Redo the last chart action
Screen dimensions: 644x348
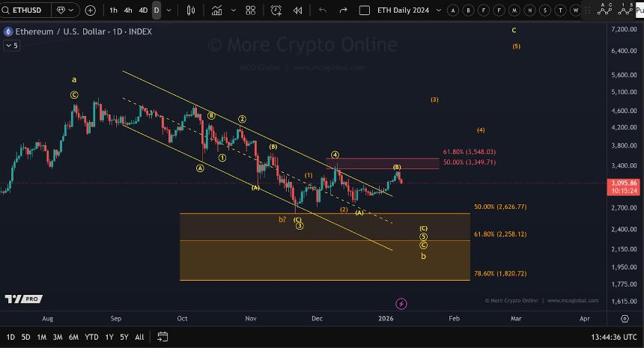(343, 10)
